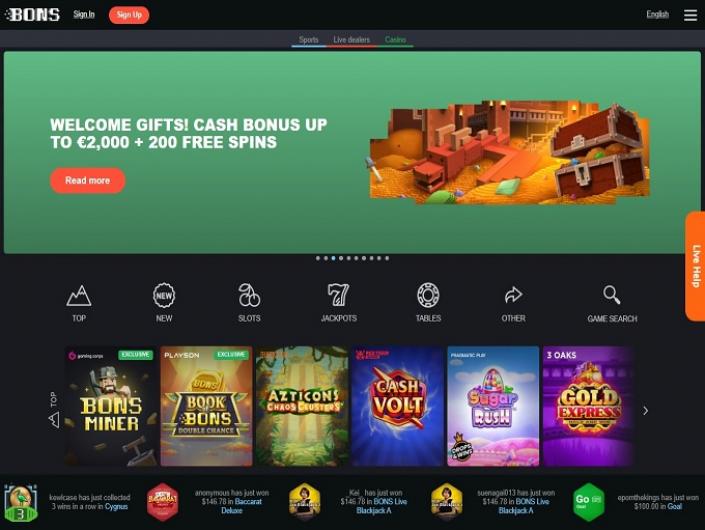Select the last banner carousel dot

[387, 258]
